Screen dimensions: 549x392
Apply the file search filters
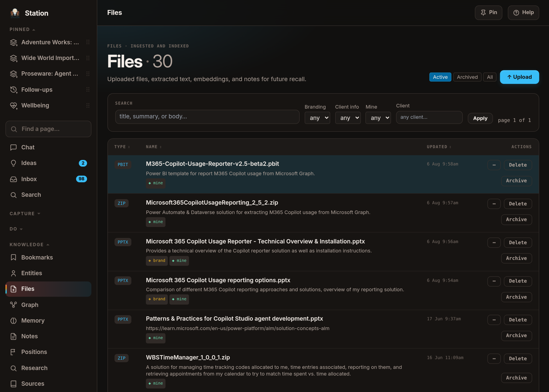pyautogui.click(x=480, y=118)
